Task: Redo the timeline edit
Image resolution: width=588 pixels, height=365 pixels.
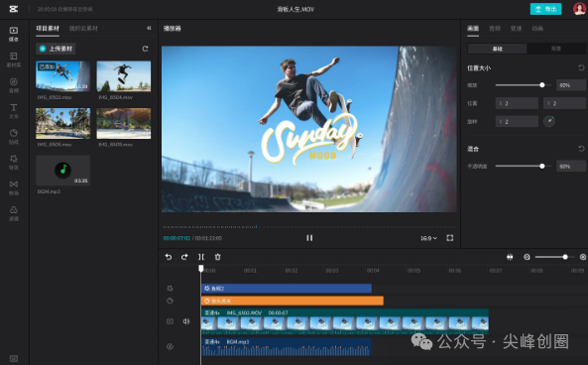Action: click(x=184, y=257)
